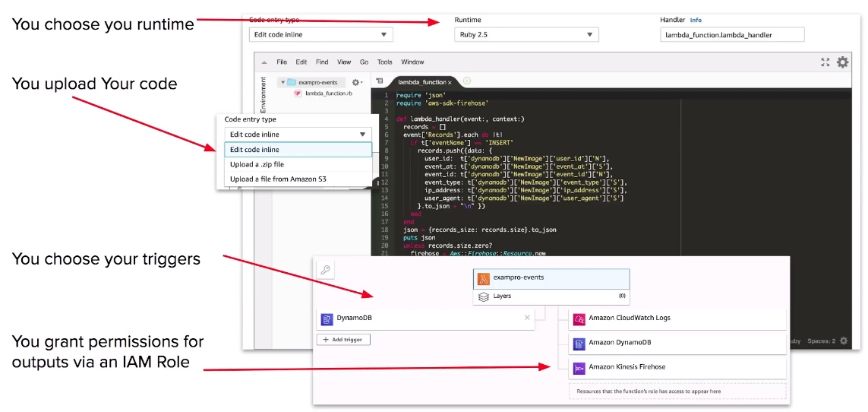This screenshot has width=868, height=412.
Task: Open the Handler Info link
Action: pos(696,20)
